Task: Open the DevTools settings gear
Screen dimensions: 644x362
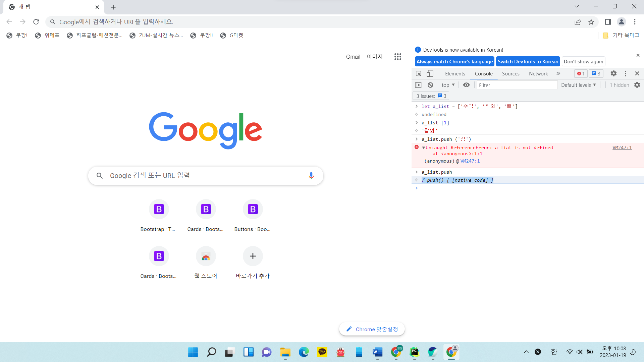Action: [613, 73]
